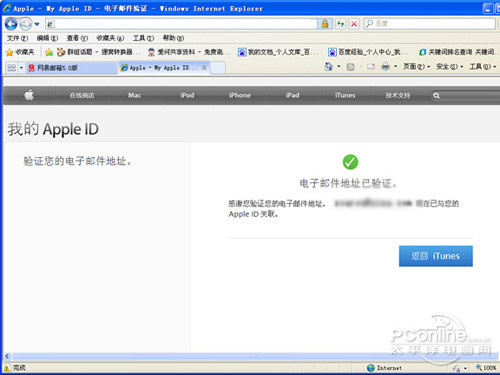Image resolution: width=500 pixels, height=375 pixels.
Task: Click the horizontal scrollbar left arrow
Action: [x=7, y=356]
